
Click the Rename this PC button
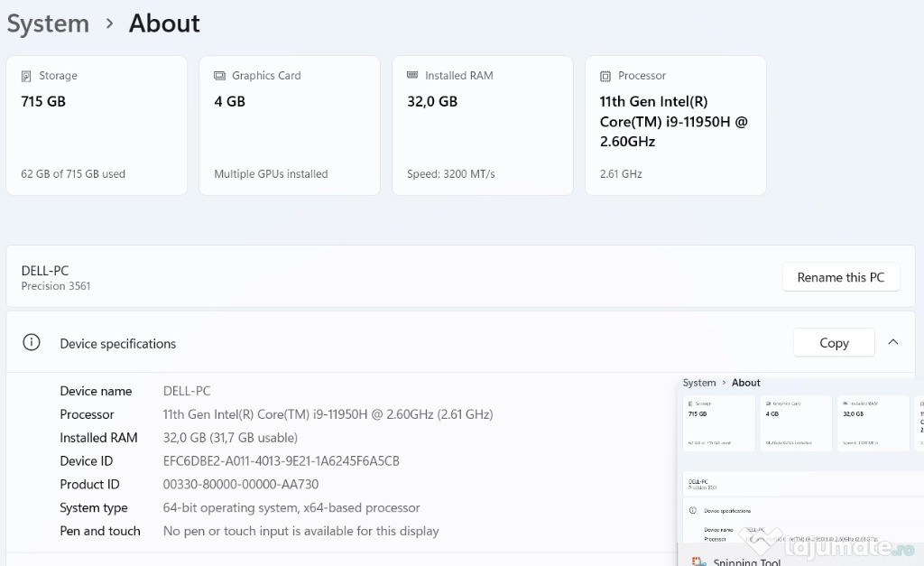[841, 277]
